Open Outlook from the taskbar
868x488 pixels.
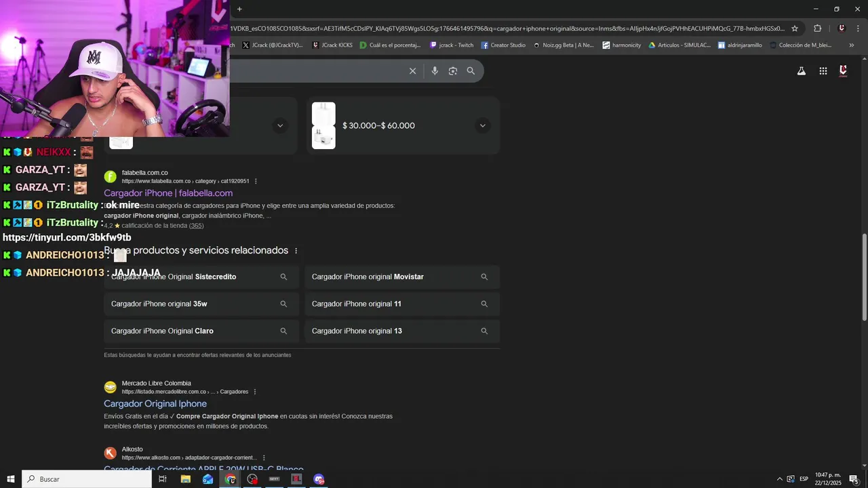pyautogui.click(x=208, y=479)
